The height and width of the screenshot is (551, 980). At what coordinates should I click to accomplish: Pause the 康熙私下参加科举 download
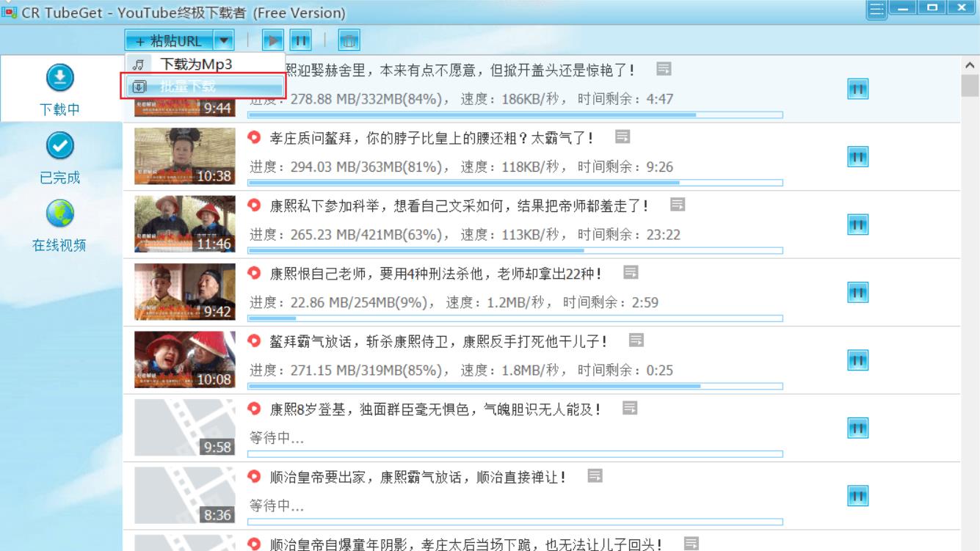pos(858,225)
